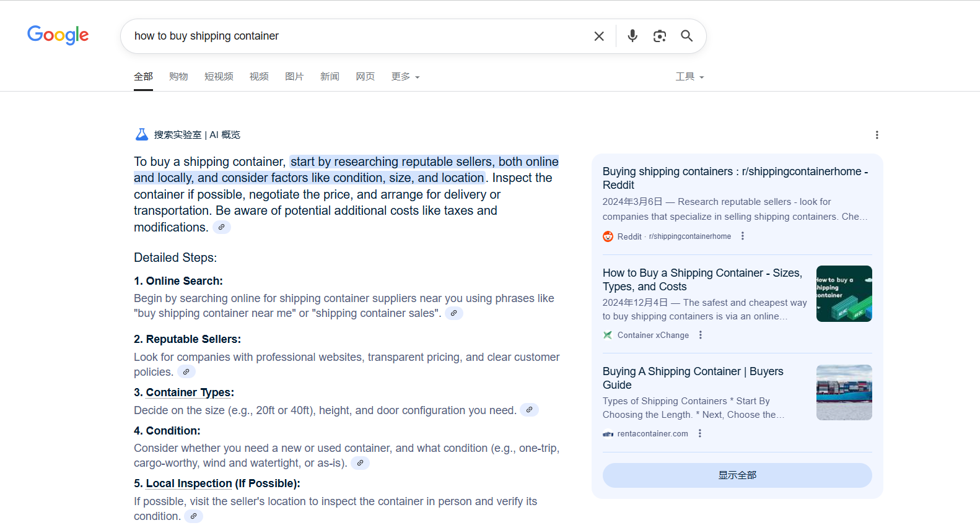
Task: Open options menu for rentacontainer.com result
Action: [x=700, y=433]
